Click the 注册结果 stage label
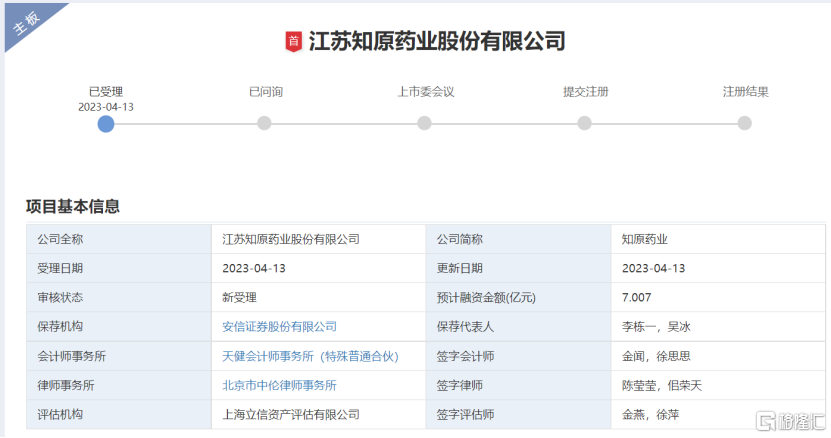Viewport: 831px width, 438px height. [746, 92]
